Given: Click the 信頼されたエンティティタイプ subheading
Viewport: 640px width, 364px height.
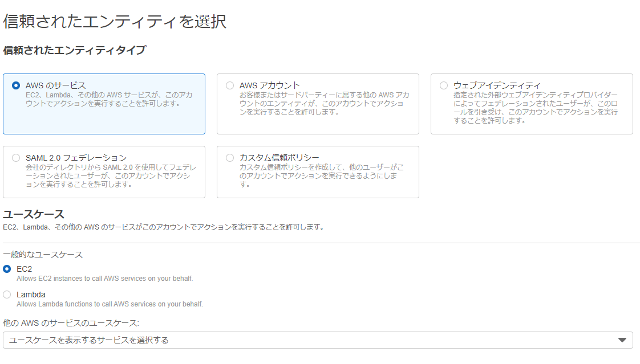Looking at the screenshot, I should (x=74, y=50).
